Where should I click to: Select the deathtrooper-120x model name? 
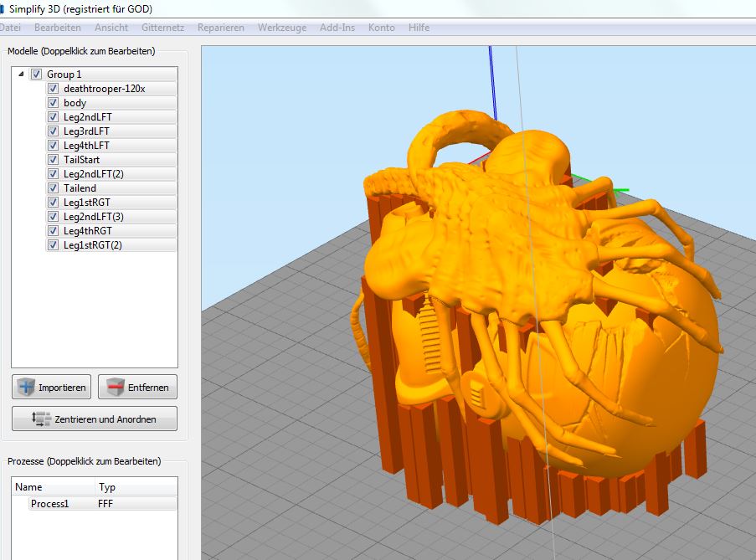click(x=104, y=89)
